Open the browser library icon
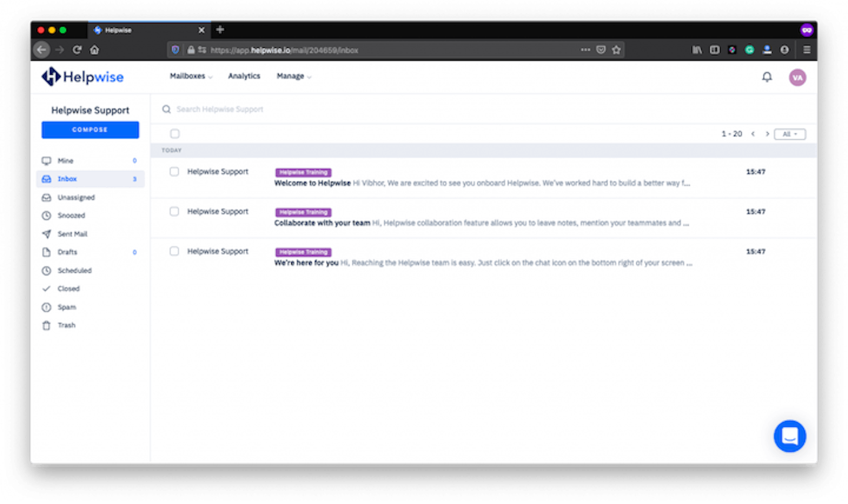The height and width of the screenshot is (504, 848). tap(697, 50)
